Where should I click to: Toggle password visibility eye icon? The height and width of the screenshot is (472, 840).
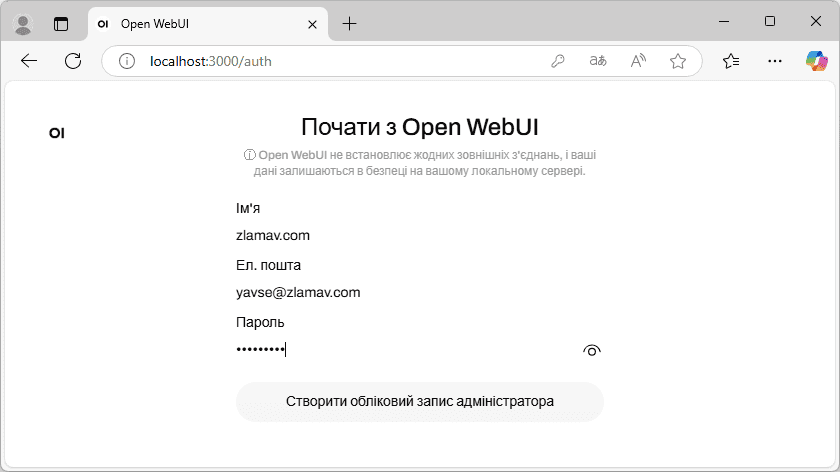point(591,350)
